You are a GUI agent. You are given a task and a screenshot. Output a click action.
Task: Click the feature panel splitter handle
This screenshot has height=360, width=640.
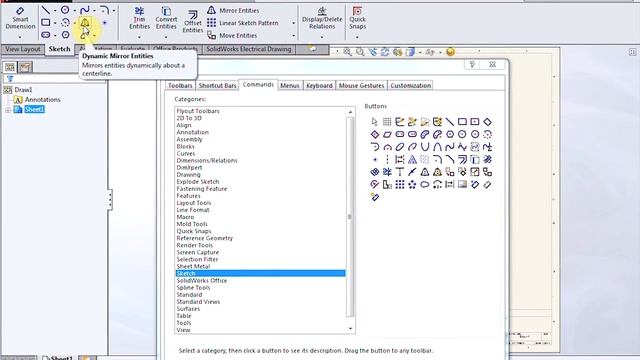click(x=109, y=200)
